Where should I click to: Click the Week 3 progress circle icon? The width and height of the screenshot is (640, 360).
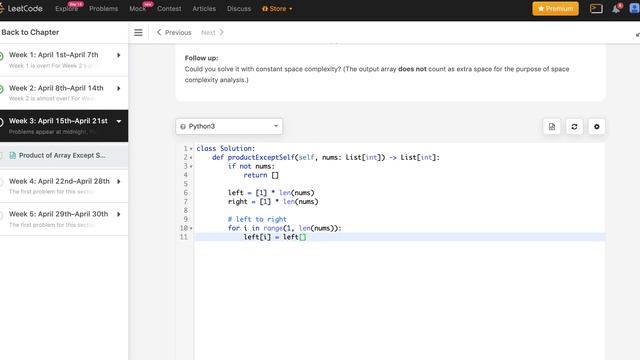(x=1, y=122)
